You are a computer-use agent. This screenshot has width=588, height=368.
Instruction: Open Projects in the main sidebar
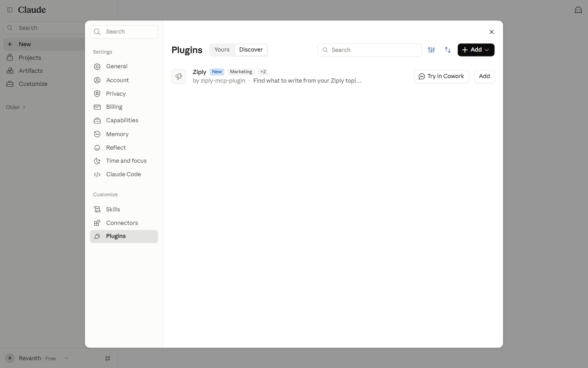[x=44, y=58]
